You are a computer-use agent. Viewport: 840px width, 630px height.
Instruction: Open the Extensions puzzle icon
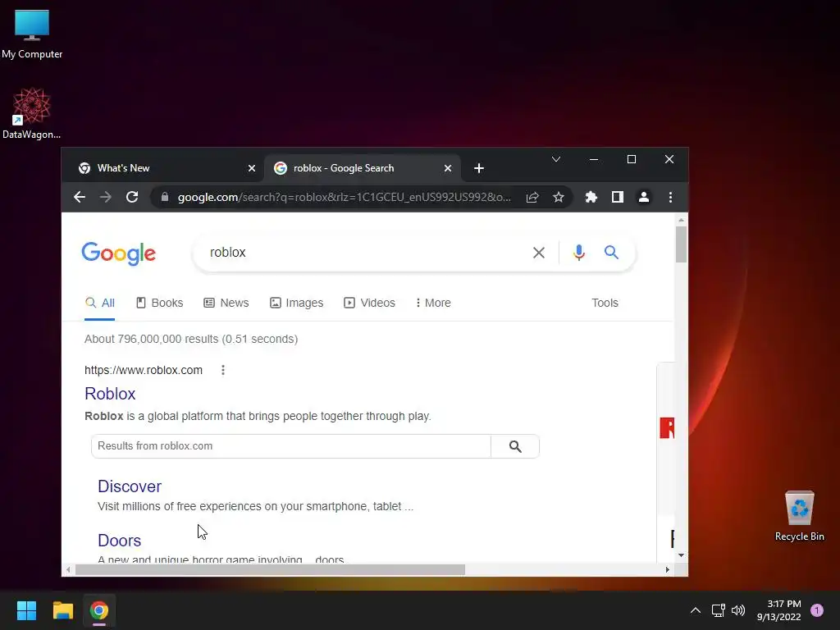[x=591, y=197]
